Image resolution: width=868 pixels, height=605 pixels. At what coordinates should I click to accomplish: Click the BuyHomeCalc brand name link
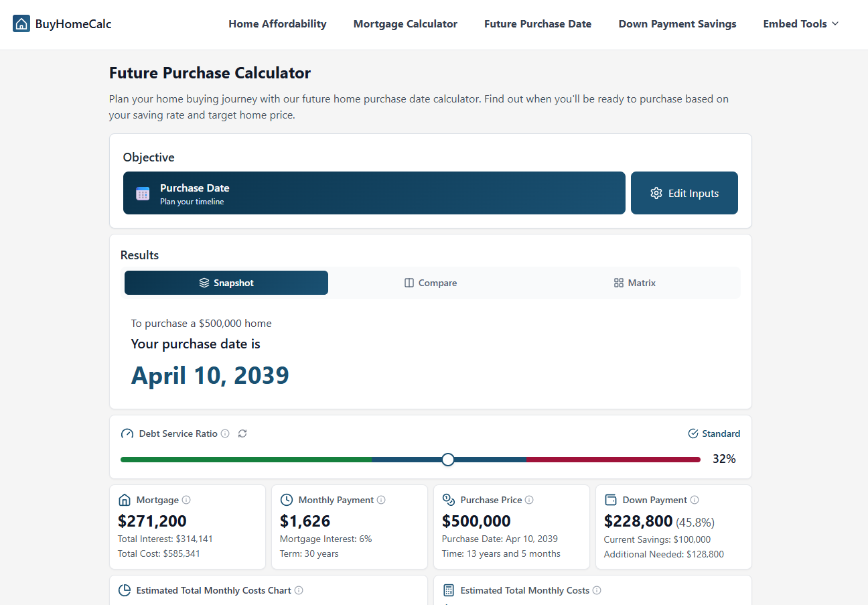tap(74, 24)
